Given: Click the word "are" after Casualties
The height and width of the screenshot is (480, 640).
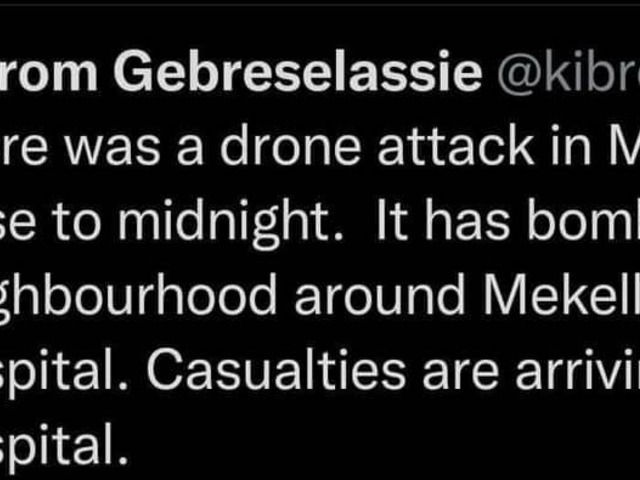Looking at the screenshot, I should click(x=460, y=374).
